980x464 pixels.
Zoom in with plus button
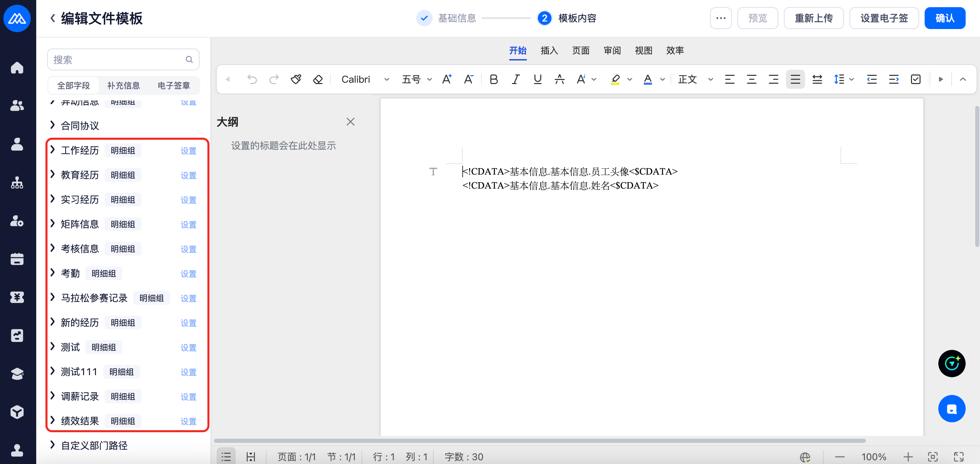[x=908, y=457]
